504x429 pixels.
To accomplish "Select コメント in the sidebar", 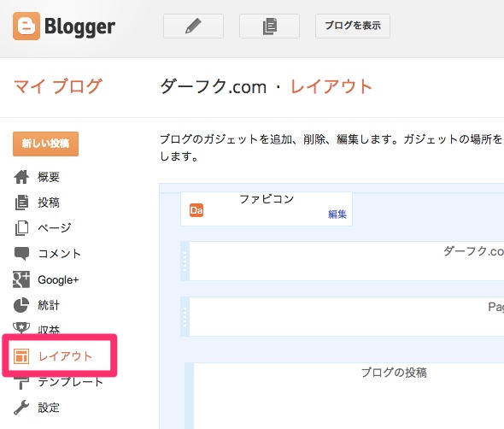I will click(x=60, y=254).
